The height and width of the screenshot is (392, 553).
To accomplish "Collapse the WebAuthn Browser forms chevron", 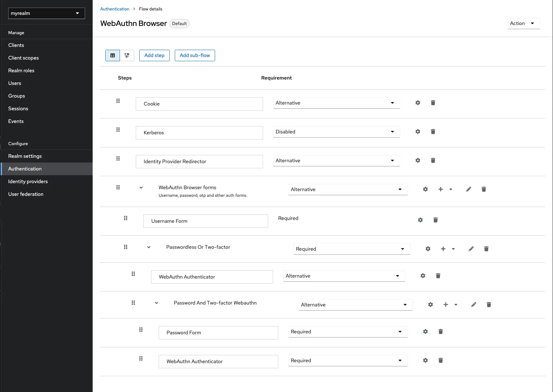I will point(141,187).
